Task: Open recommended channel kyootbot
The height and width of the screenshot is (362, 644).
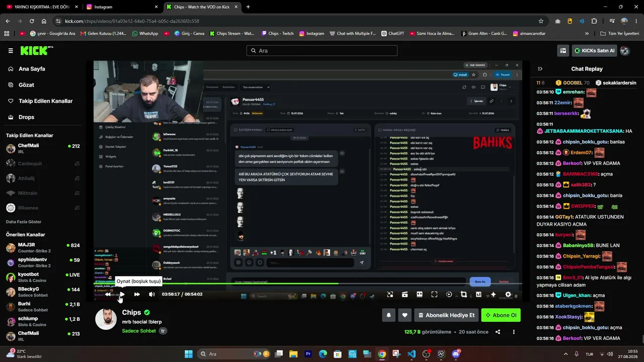Action: coord(43,277)
